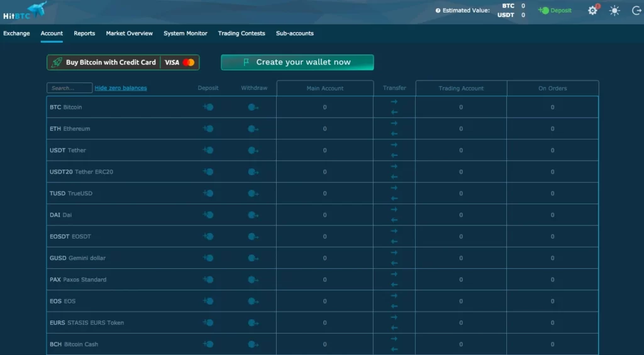Transfer BTC to trading account right arrow
This screenshot has width=644, height=355.
(394, 102)
